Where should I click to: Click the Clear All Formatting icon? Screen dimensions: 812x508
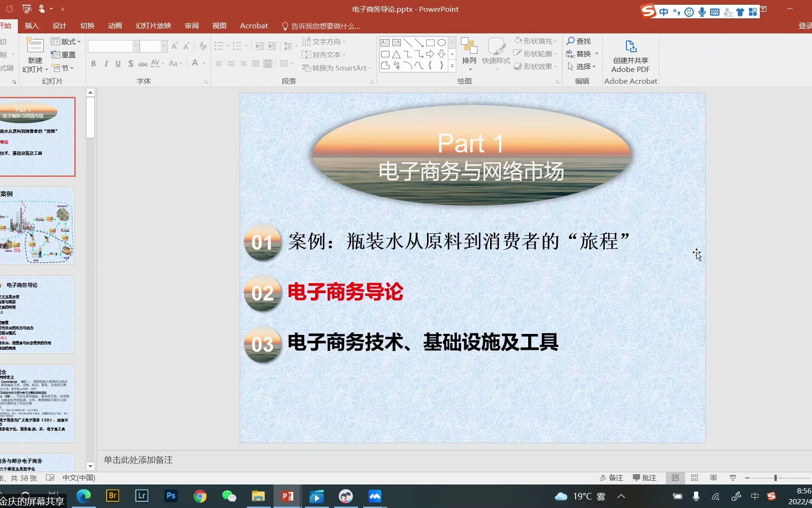click(203, 46)
